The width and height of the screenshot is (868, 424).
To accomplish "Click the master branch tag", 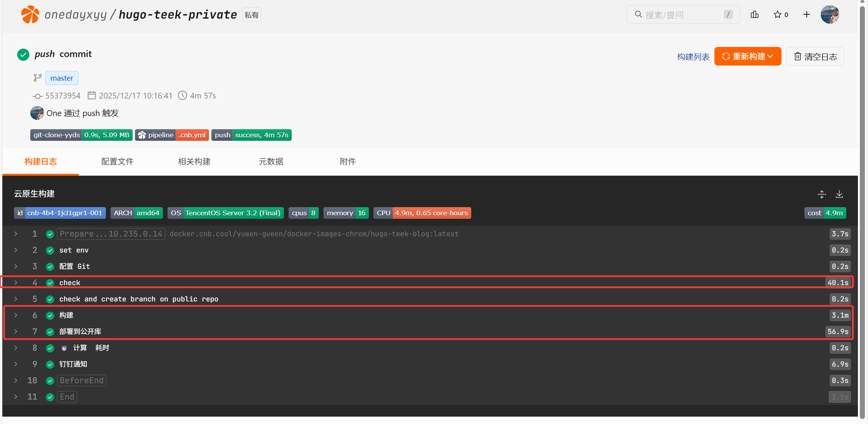I will tap(62, 78).
